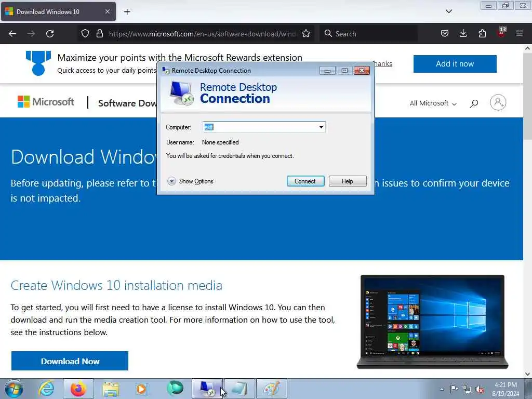Screen dimensions: 532x399
Task: Open Windows Explorer folder taskbar icon
Action: (111, 389)
